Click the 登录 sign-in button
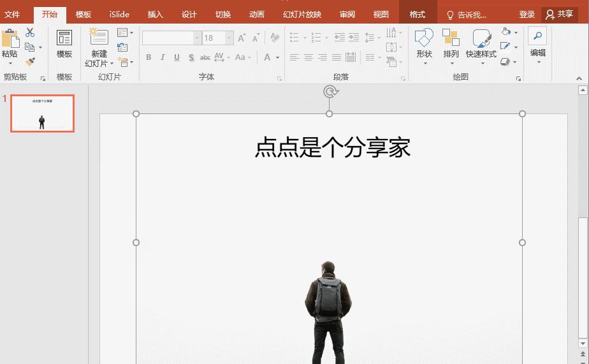Image resolution: width=589 pixels, height=364 pixels. pos(527,15)
